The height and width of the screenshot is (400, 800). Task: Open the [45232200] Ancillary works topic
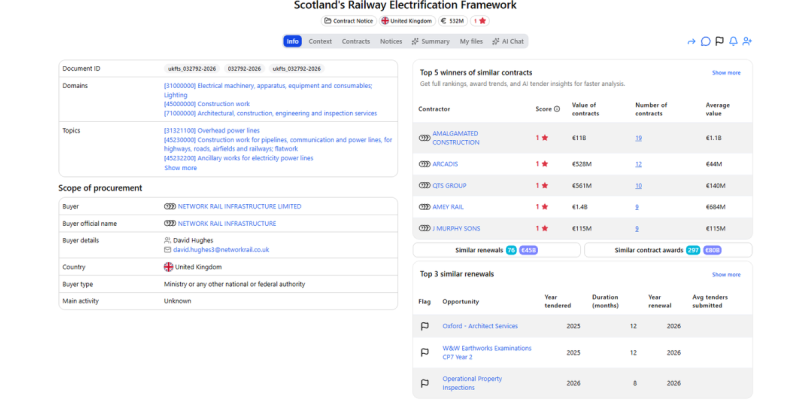coord(238,158)
